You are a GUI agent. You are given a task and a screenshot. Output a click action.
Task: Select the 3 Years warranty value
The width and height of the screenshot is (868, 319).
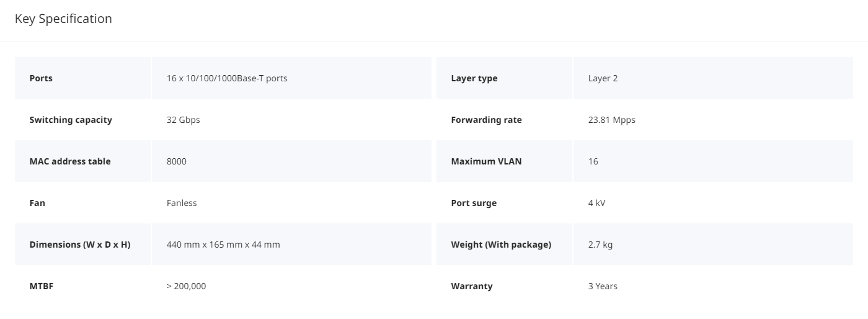[x=603, y=286]
